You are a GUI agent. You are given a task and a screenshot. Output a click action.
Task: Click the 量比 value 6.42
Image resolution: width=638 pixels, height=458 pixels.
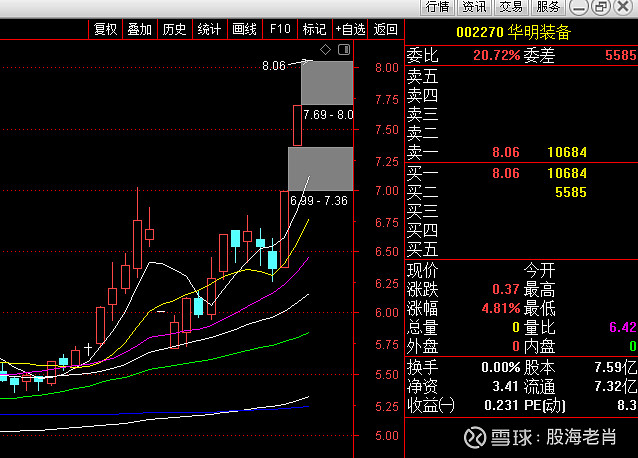coord(623,327)
